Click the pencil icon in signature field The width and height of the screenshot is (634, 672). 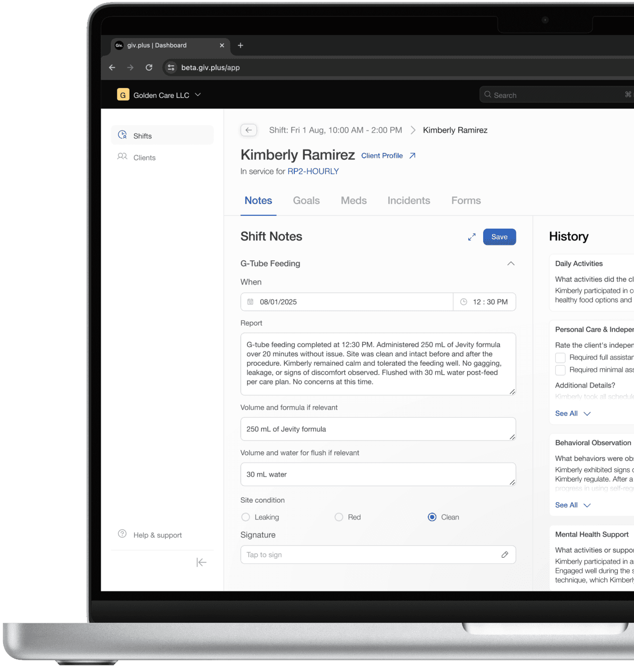[x=504, y=555]
